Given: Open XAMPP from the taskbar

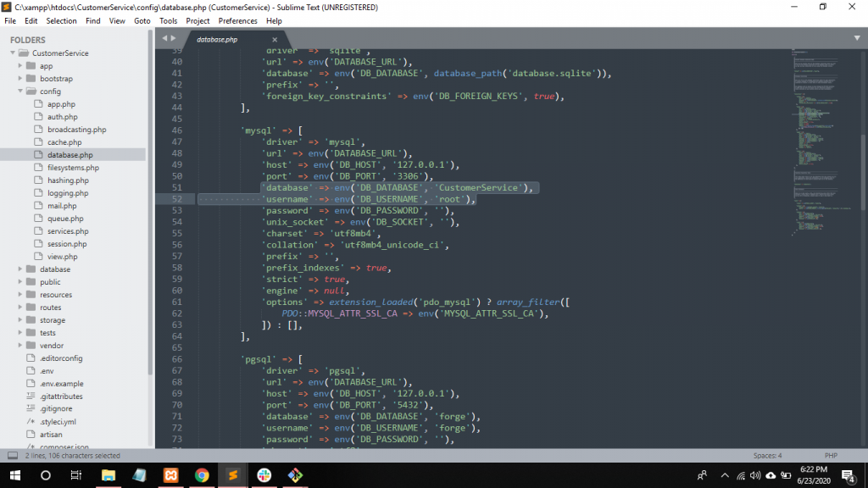Looking at the screenshot, I should pyautogui.click(x=170, y=475).
